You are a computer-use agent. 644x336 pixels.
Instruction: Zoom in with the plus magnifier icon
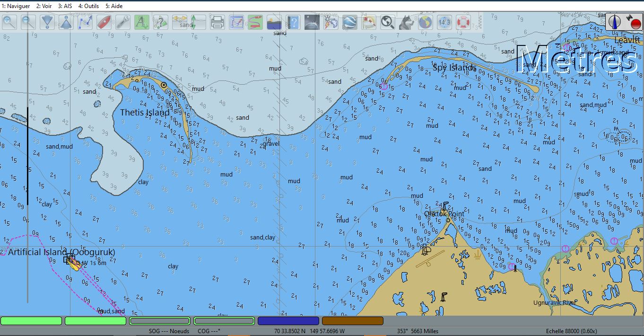tap(9, 22)
